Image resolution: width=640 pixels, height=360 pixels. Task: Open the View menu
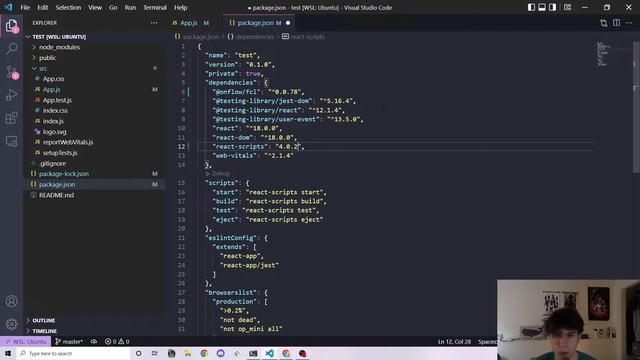95,7
